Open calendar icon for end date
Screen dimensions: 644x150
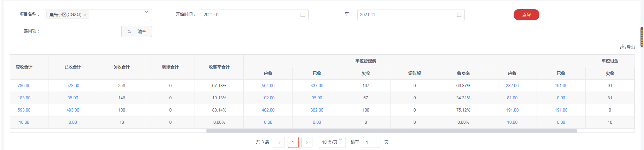coord(459,15)
